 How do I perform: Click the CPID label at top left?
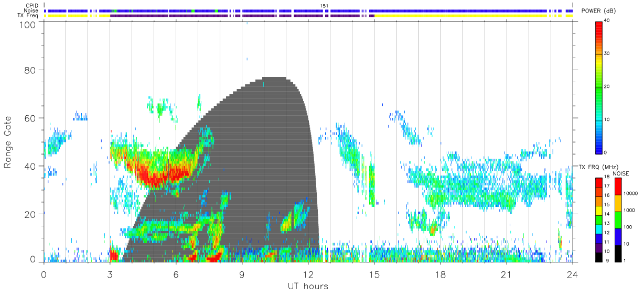tap(32, 6)
